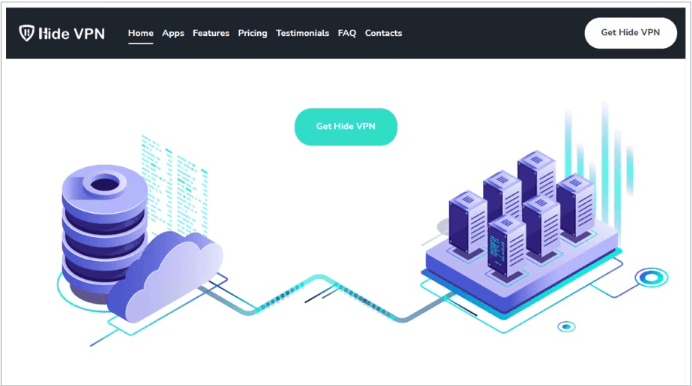
Task: Click the teal Get Hide VPN button
Action: (346, 127)
